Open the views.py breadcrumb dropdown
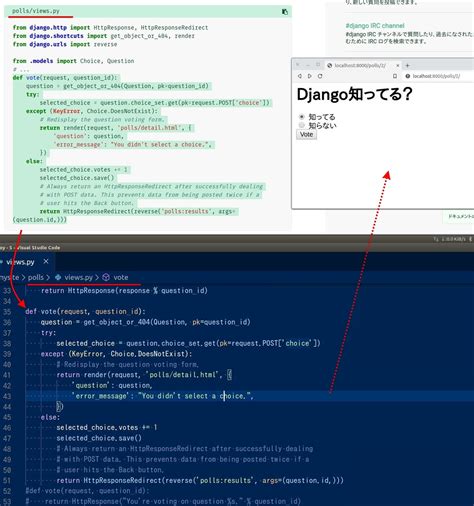 pos(78,277)
